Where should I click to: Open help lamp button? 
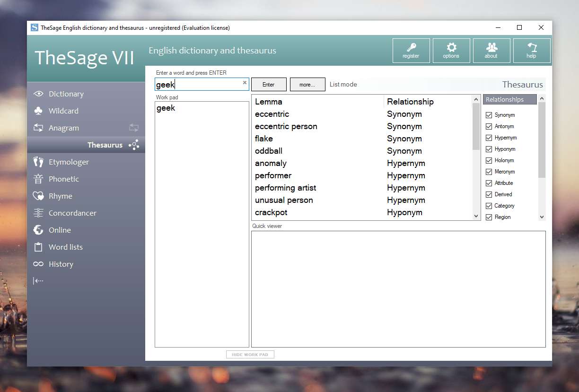coord(532,51)
